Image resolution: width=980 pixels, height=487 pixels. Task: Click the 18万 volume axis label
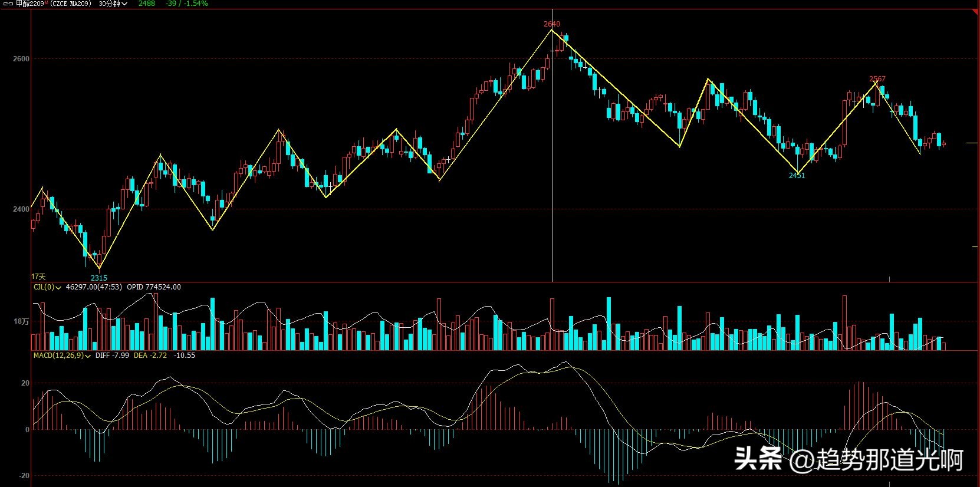[22, 322]
